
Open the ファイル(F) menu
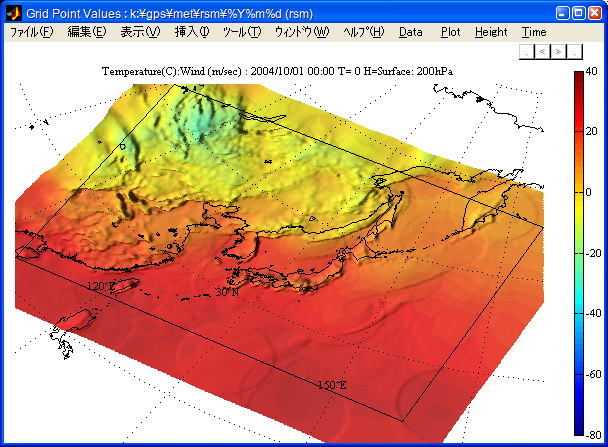coord(31,32)
